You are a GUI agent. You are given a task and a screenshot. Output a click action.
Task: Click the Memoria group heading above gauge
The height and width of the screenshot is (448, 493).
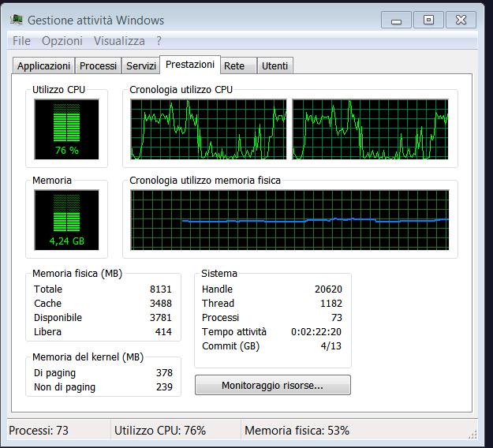click(52, 181)
